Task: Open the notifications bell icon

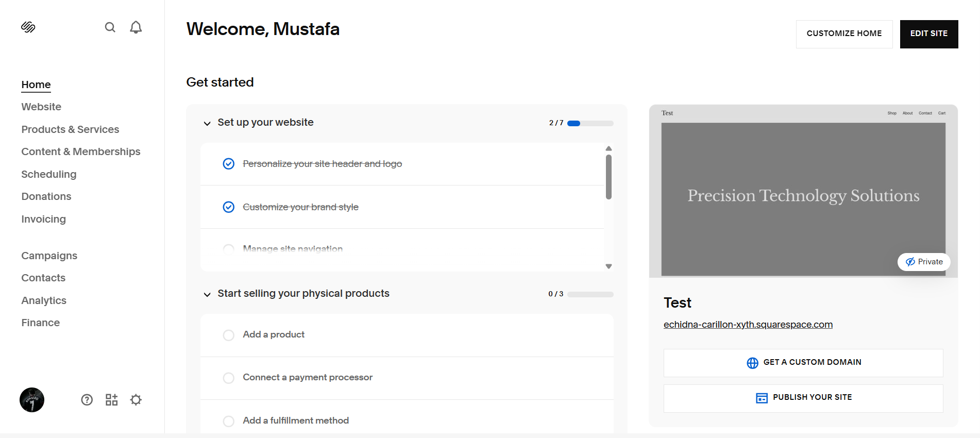Action: [x=136, y=27]
